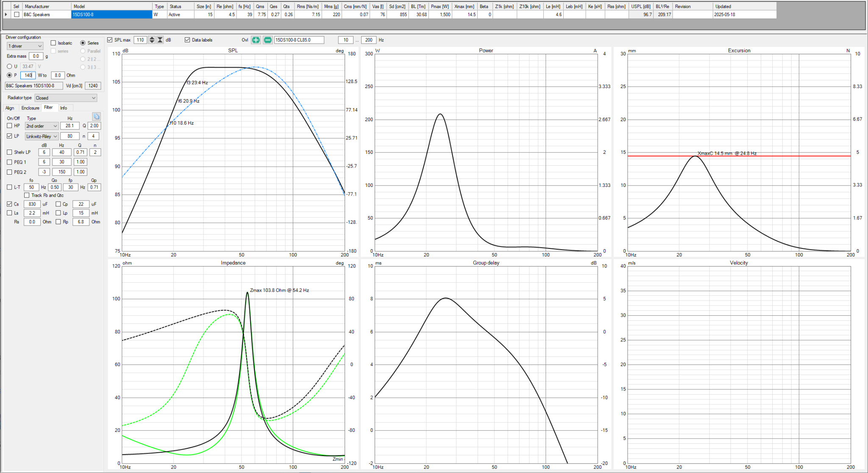Image resolution: width=868 pixels, height=473 pixels.
Task: Click the Extra mass input field
Action: point(36,56)
